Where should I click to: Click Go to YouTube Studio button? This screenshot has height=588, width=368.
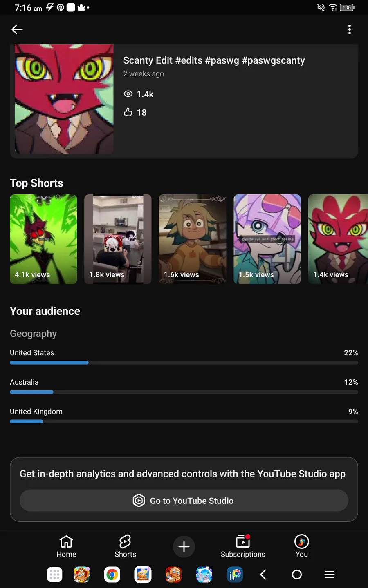(184, 501)
